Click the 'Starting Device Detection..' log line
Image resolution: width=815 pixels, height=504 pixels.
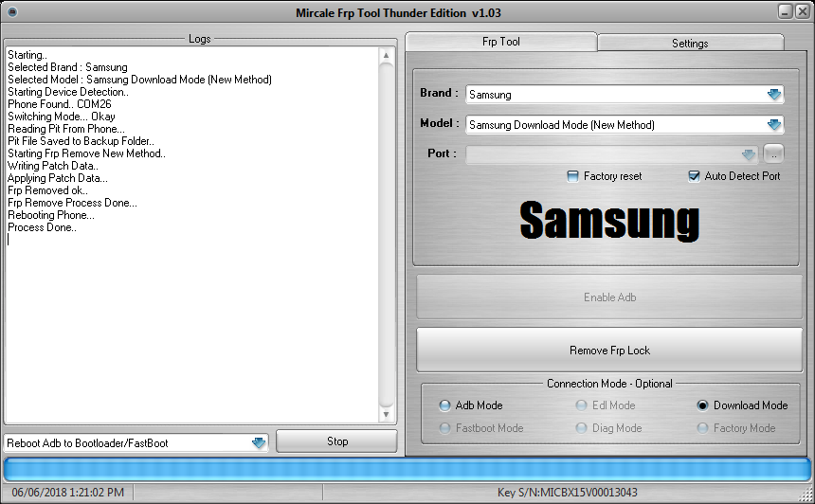coord(68,92)
